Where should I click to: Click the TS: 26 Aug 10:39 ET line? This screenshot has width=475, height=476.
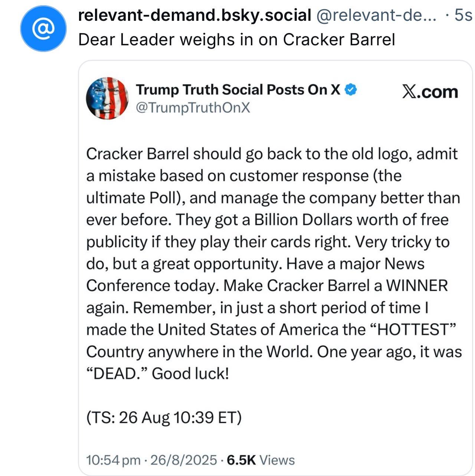pyautogui.click(x=164, y=417)
